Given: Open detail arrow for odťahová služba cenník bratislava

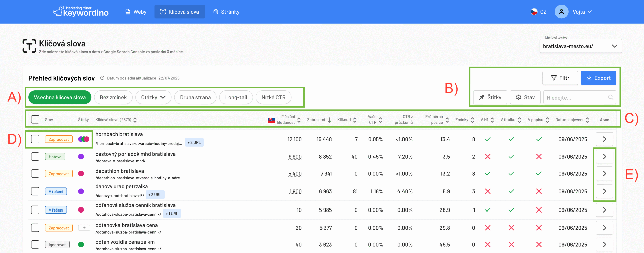Looking at the screenshot, I should pyautogui.click(x=605, y=210).
